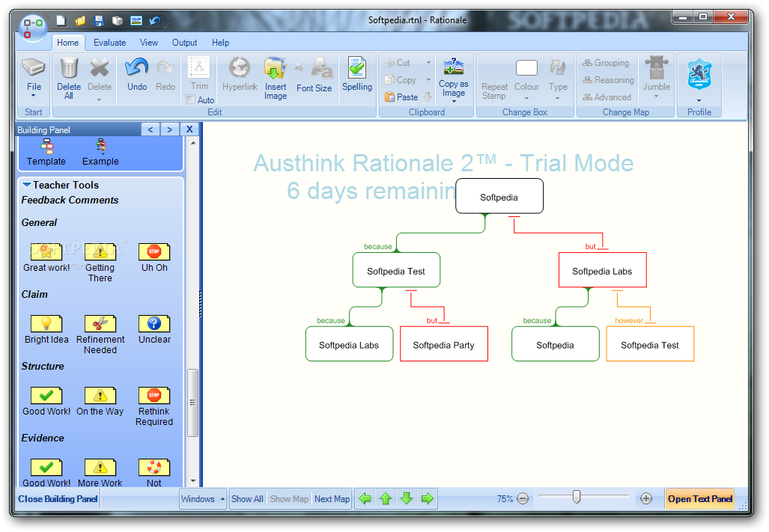Image resolution: width=769 pixels, height=532 pixels.
Task: Click the green right navigation arrow
Action: (x=428, y=498)
